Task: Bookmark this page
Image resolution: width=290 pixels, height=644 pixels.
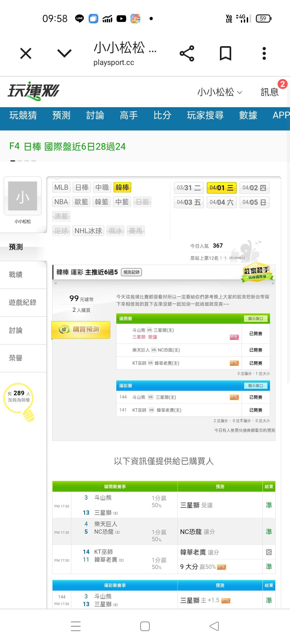Action: pyautogui.click(x=226, y=53)
